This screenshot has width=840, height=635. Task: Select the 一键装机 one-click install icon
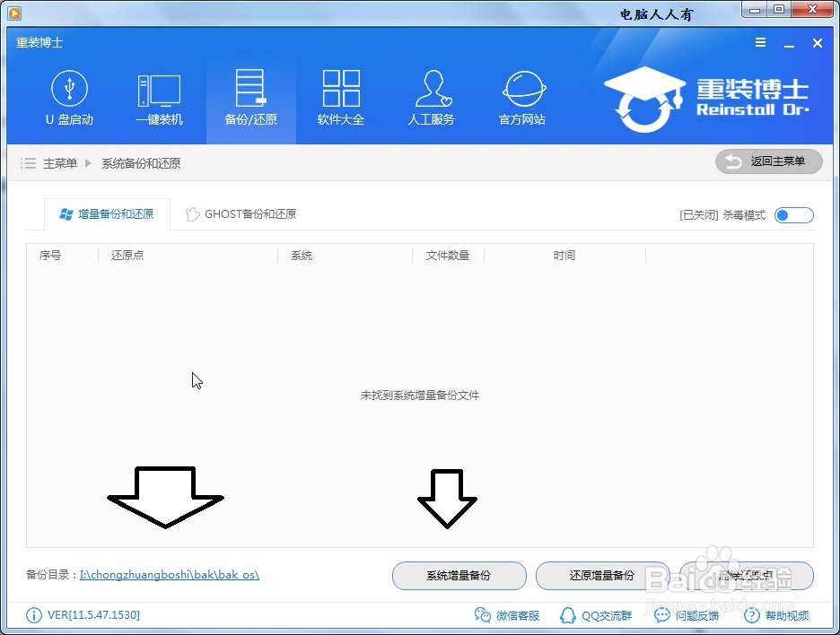tap(159, 99)
